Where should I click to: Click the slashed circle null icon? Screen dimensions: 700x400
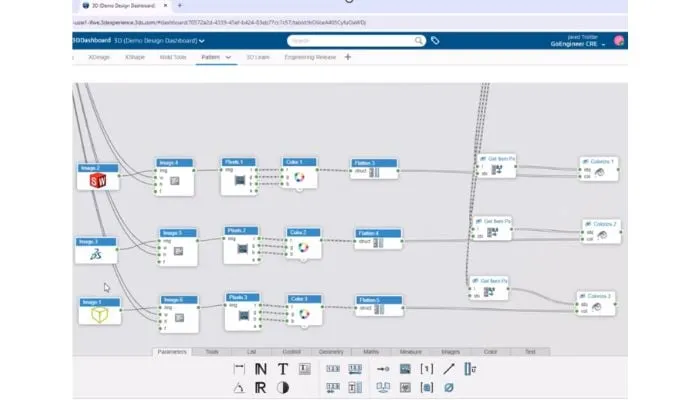pyautogui.click(x=448, y=387)
